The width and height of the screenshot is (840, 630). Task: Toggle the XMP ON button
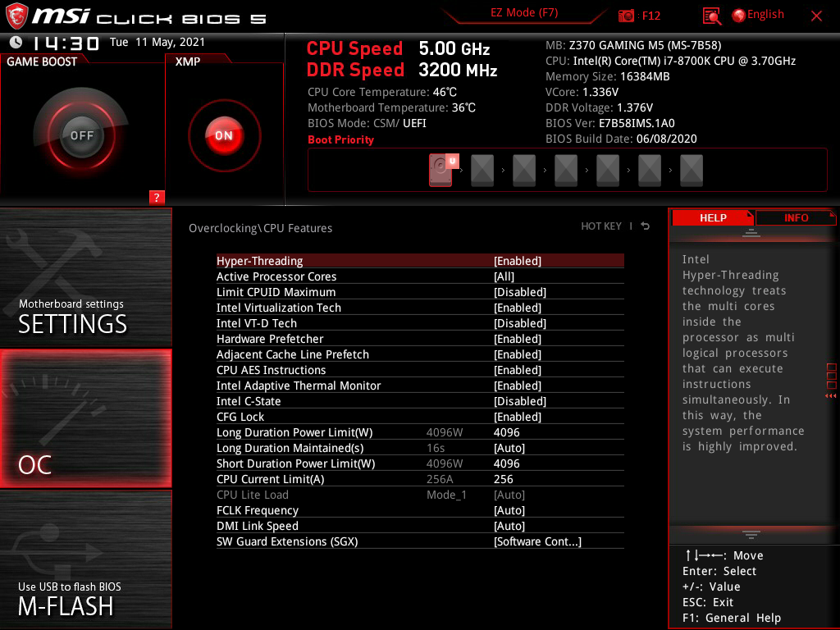coord(224,135)
